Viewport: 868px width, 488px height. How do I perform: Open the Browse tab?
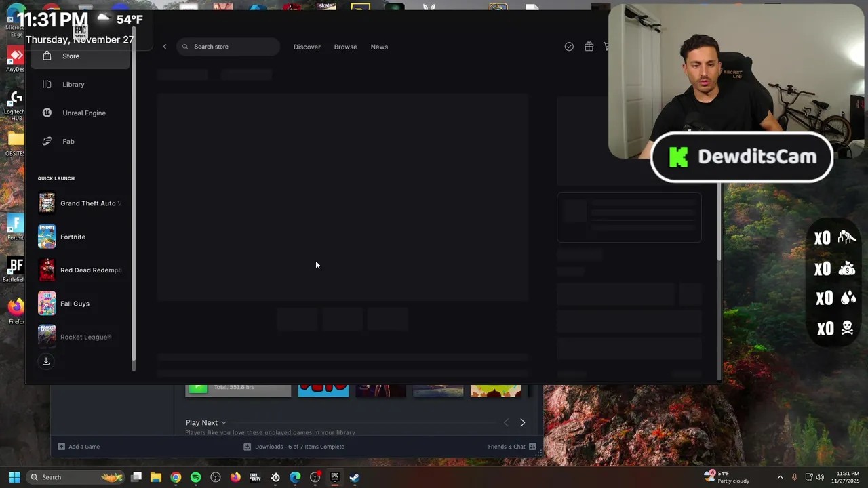point(345,47)
